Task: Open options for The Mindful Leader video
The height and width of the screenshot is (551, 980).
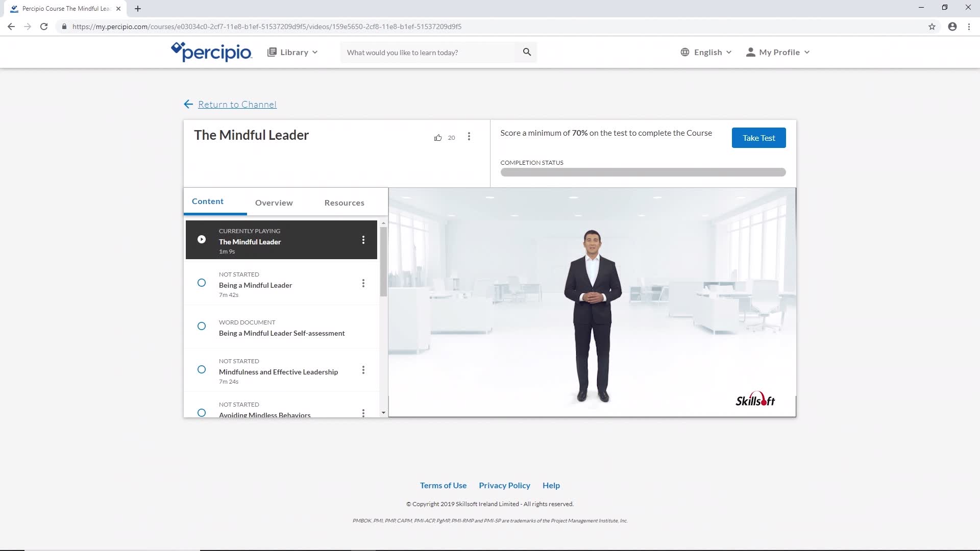Action: point(363,240)
